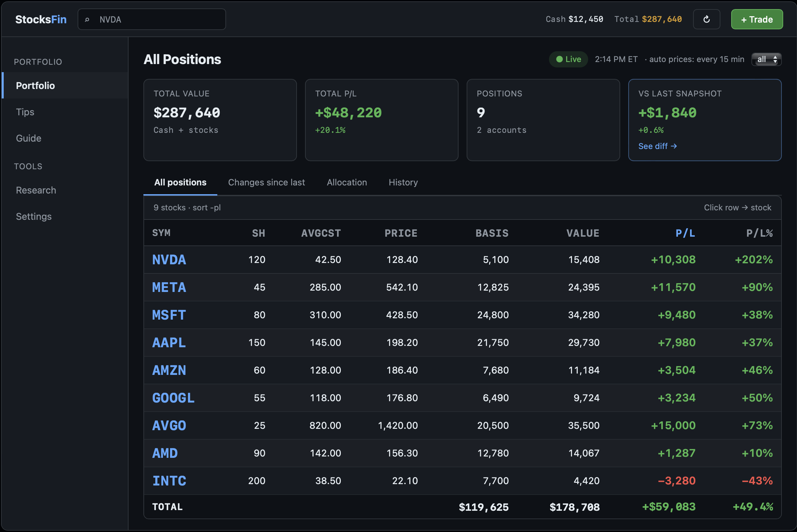This screenshot has height=532, width=797.
Task: Click the total value $178,708
Action: click(x=575, y=507)
